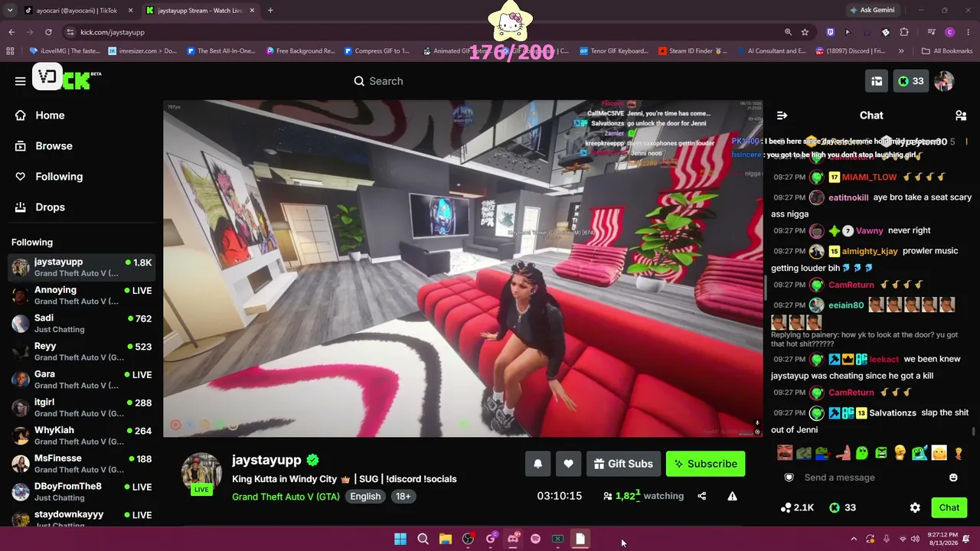
Task: Show more bookmarks with the chevron
Action: point(901,51)
